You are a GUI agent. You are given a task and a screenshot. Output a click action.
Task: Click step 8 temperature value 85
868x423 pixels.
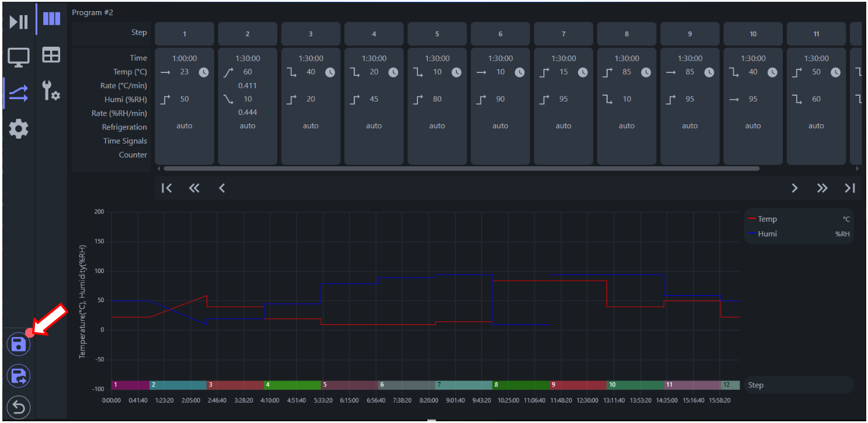pos(627,72)
